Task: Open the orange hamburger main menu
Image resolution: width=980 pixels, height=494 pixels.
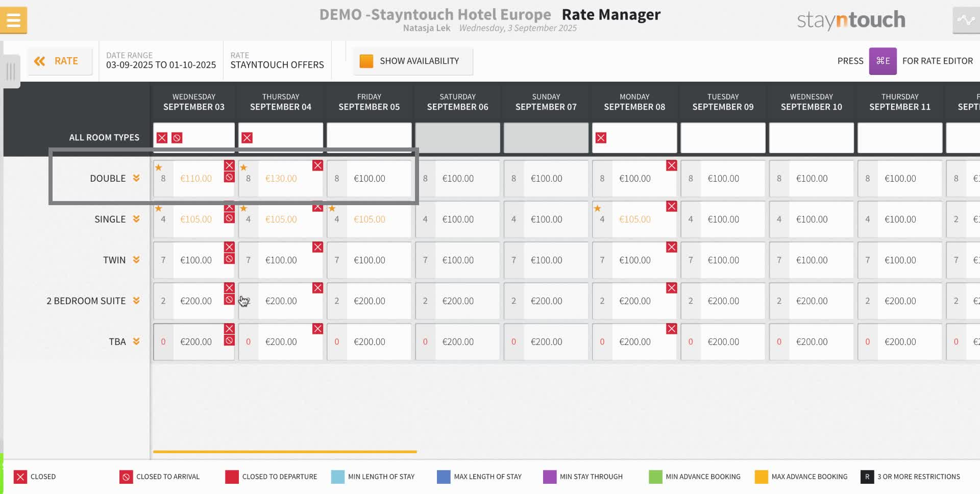Action: (14, 20)
